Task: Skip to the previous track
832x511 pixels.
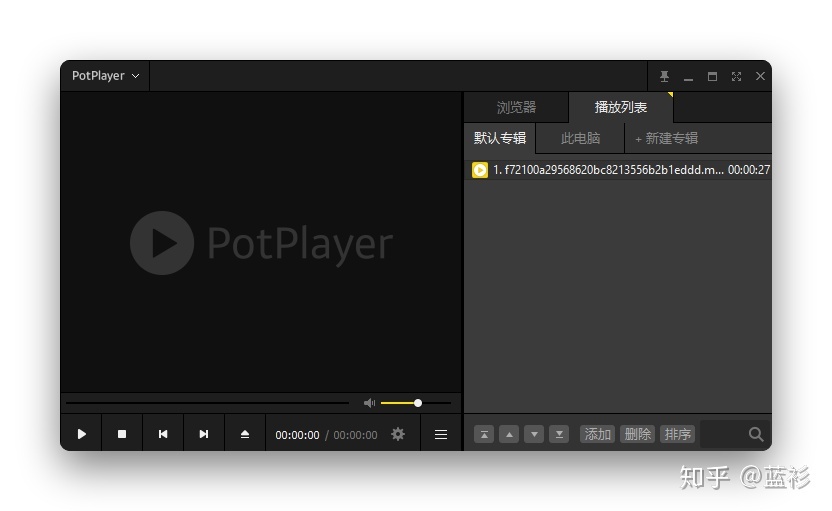Action: (x=163, y=434)
